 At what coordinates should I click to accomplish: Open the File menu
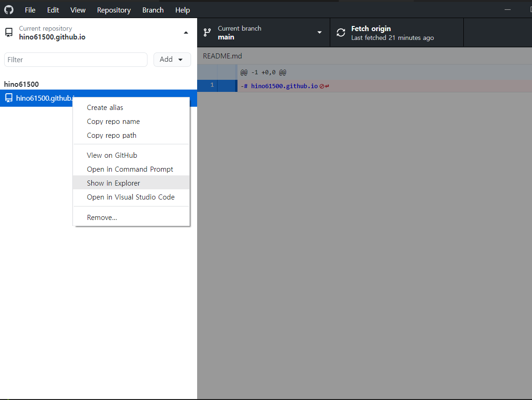pos(30,10)
